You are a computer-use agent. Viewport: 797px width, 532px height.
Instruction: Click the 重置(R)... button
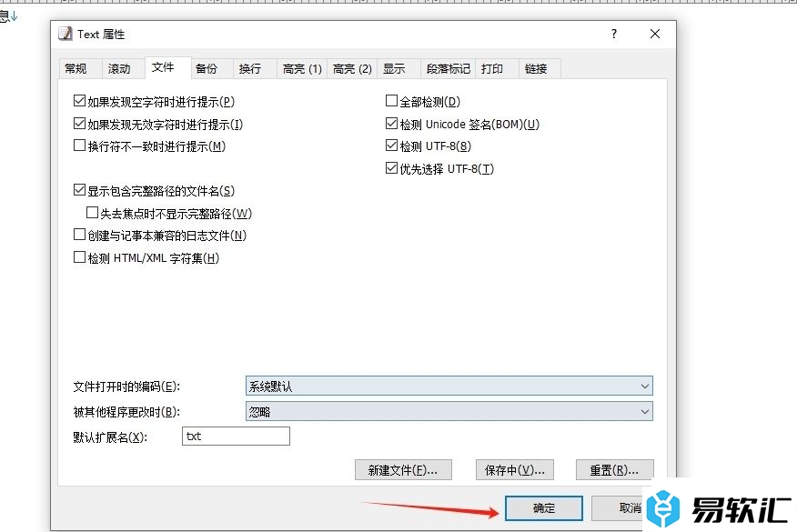pyautogui.click(x=614, y=470)
